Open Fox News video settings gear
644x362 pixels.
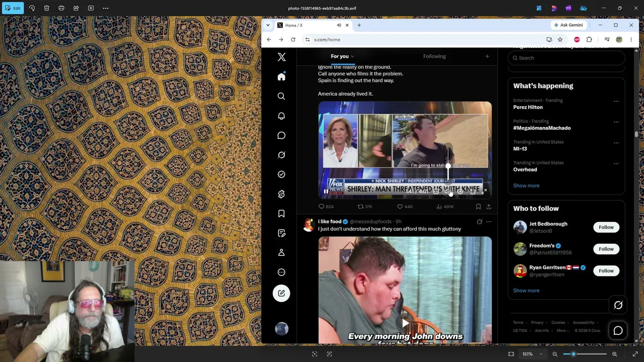(460, 192)
